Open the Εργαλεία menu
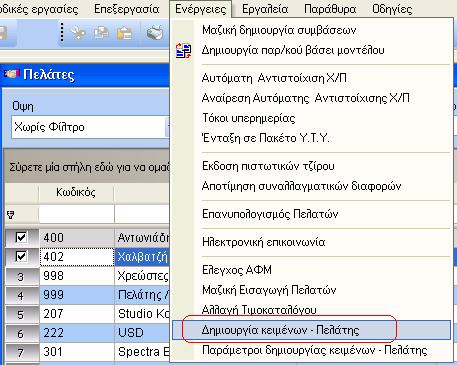The image size is (457, 365). coord(265,9)
